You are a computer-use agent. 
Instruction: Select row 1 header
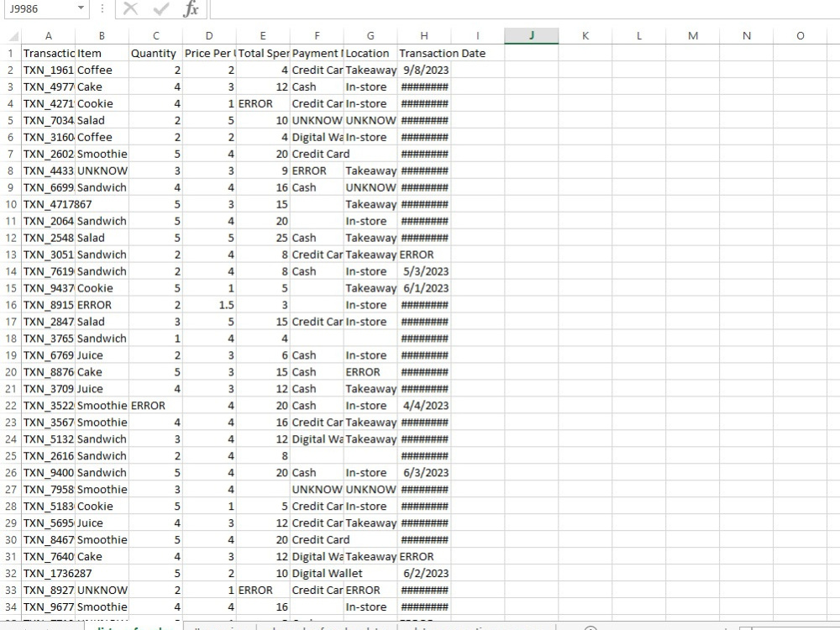(x=11, y=53)
